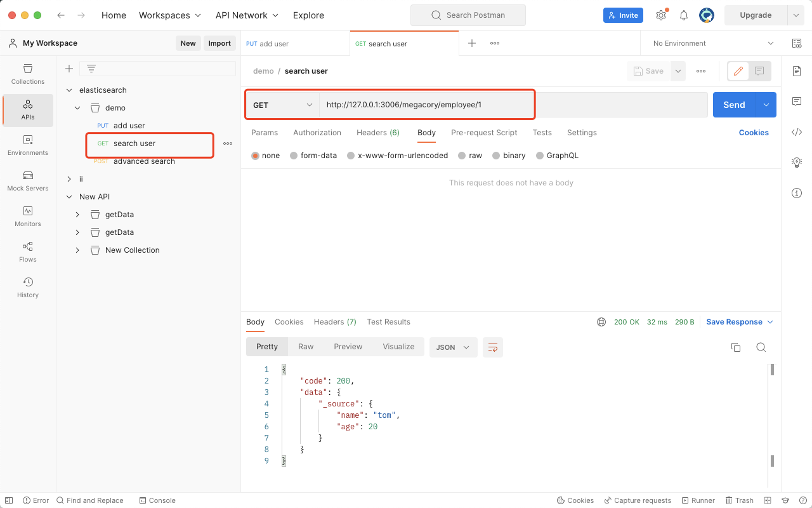Search within the response

click(761, 347)
